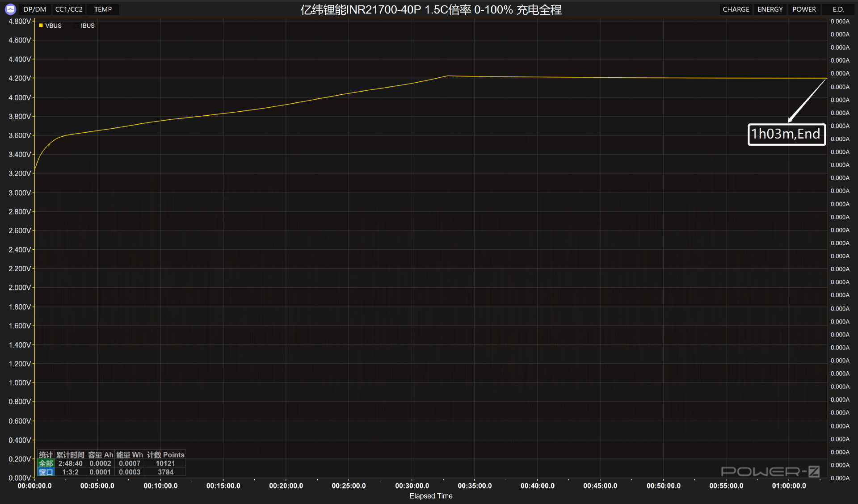Click the 00:30:00.0 time axis tick
This screenshot has width=858, height=504.
click(x=412, y=486)
